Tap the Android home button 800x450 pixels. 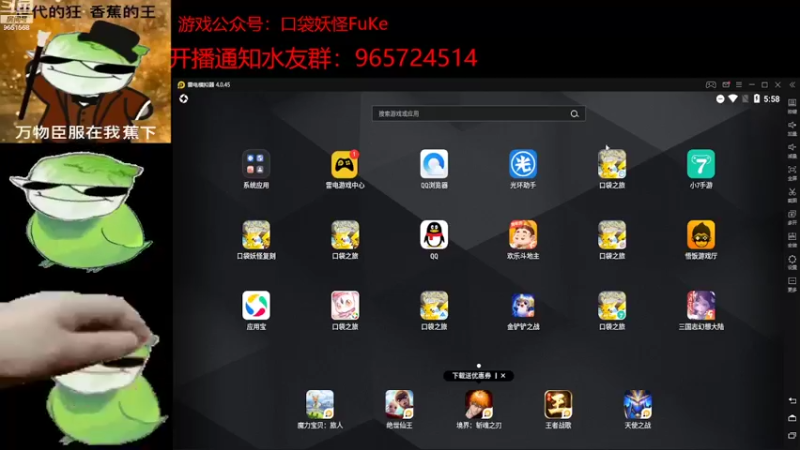point(792,418)
